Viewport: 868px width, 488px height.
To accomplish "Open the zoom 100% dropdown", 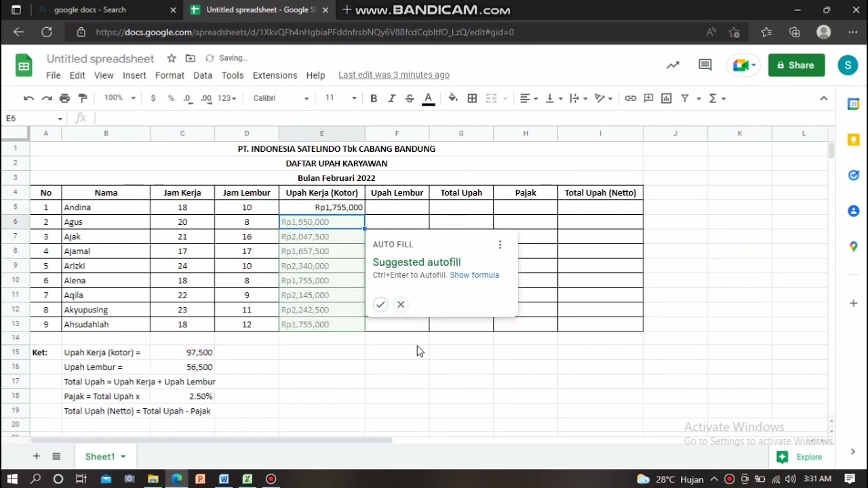I will (x=119, y=98).
